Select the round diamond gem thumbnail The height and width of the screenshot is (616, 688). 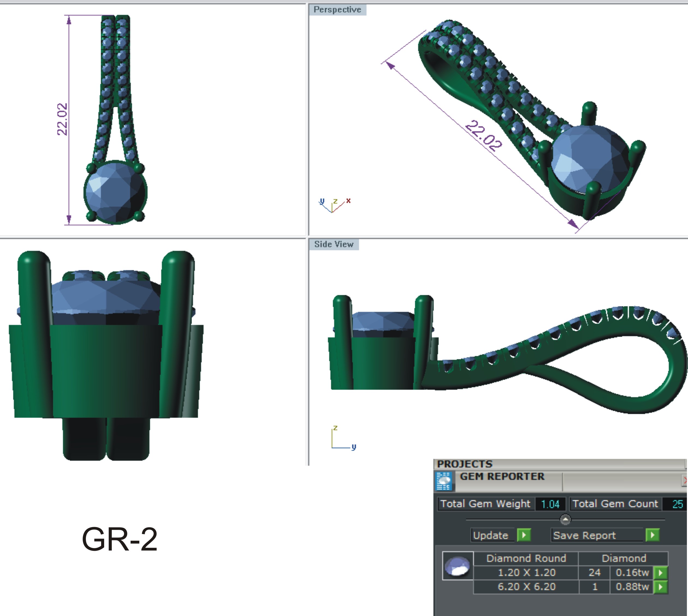[458, 566]
